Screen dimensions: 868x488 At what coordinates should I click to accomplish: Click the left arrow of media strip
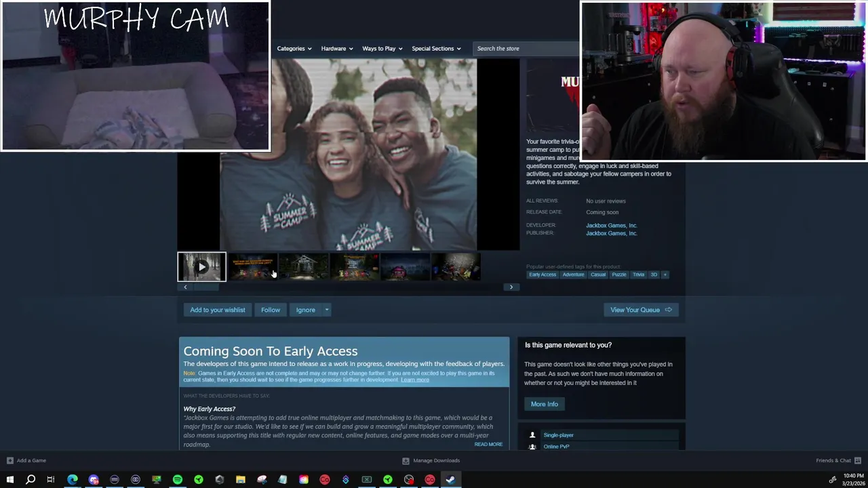pyautogui.click(x=185, y=287)
